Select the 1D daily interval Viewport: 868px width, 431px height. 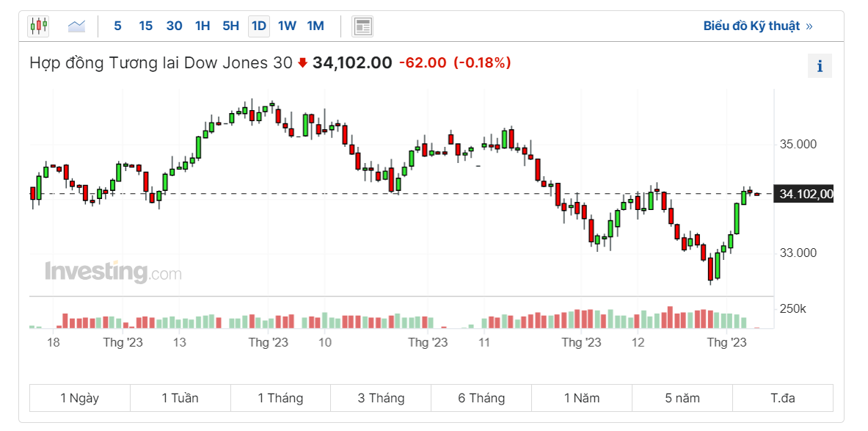(x=259, y=26)
